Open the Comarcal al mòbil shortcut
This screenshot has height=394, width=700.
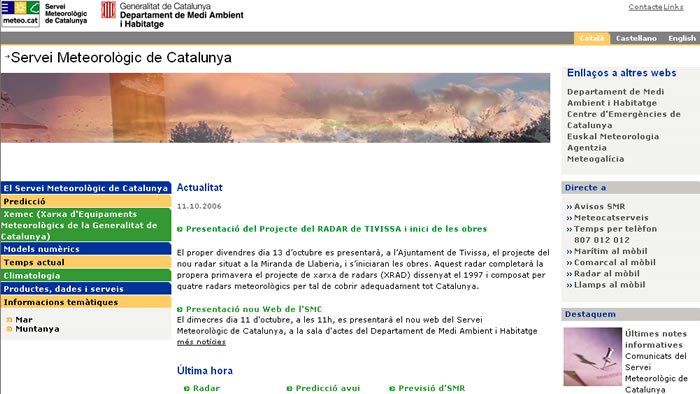(614, 262)
